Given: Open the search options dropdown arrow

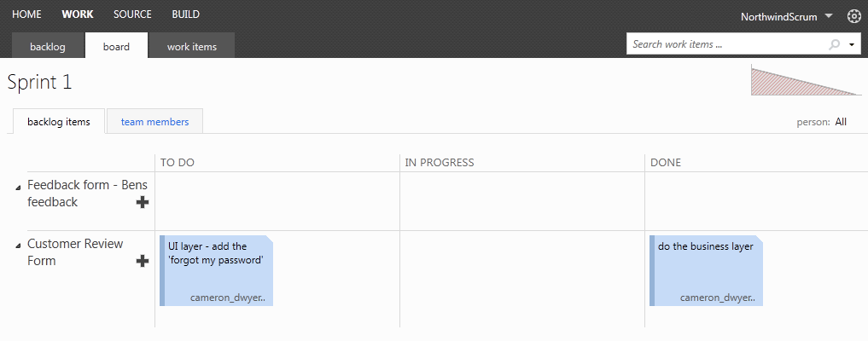Looking at the screenshot, I should [852, 44].
